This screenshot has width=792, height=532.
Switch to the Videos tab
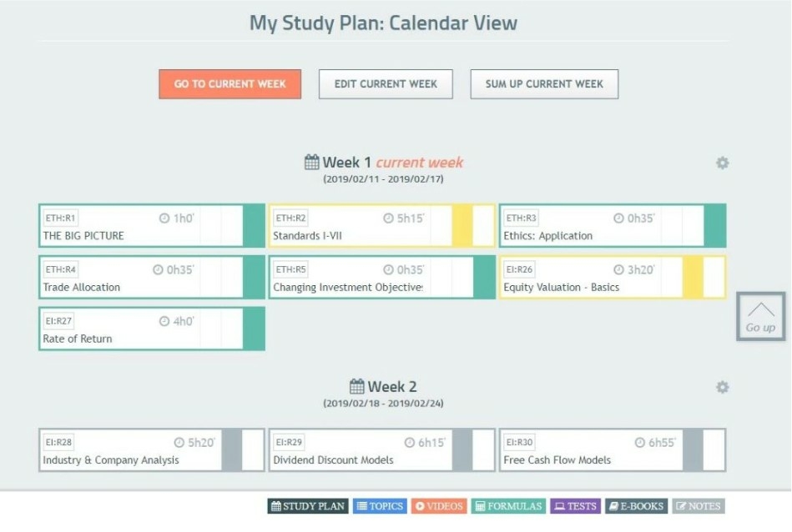440,506
